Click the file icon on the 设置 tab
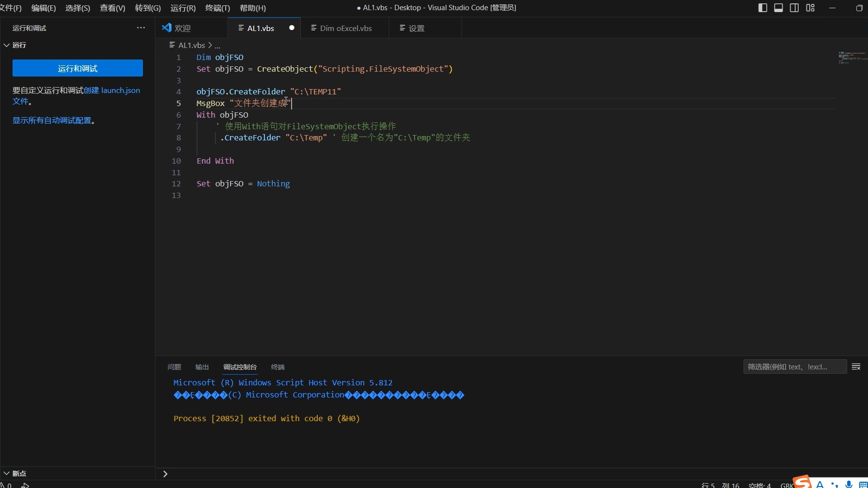The height and width of the screenshot is (488, 868). coord(402,28)
